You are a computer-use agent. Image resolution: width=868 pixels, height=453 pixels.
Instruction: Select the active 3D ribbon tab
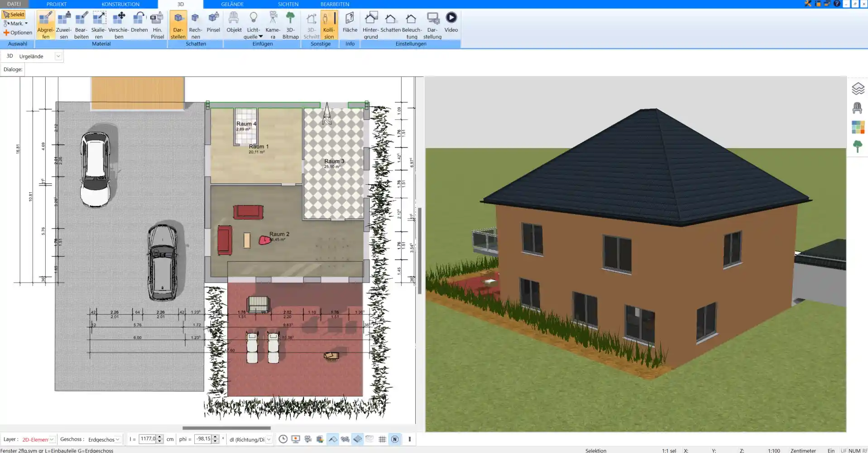(180, 4)
